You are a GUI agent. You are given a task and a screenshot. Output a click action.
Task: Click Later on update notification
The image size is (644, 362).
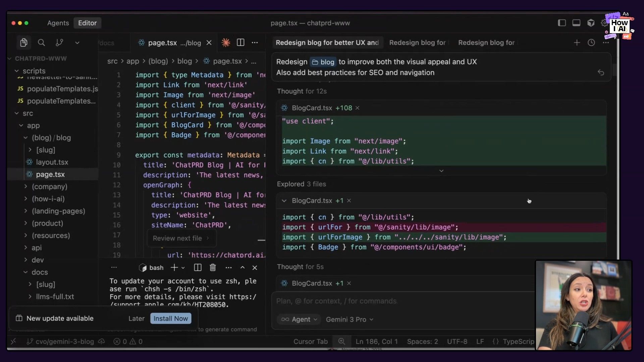[x=136, y=318]
